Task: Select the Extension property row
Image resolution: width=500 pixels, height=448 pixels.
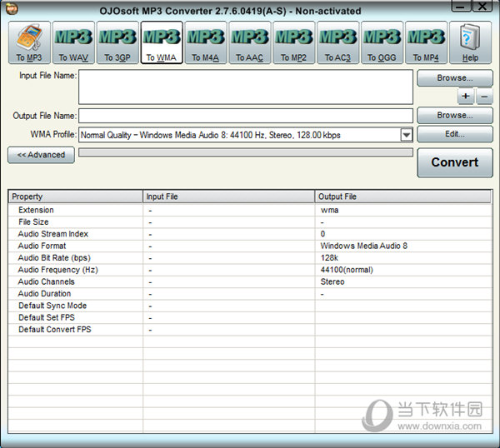Action: pos(250,211)
